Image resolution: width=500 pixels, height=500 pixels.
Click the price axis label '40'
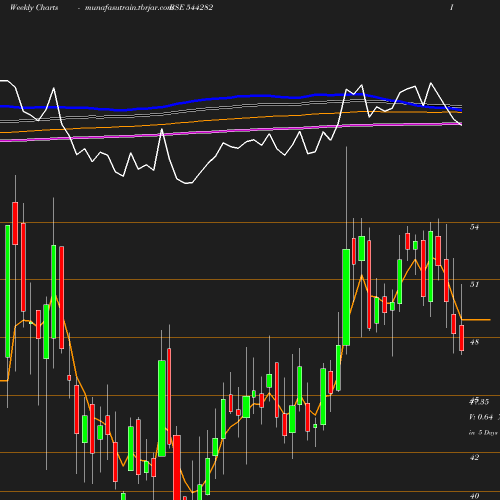[x=474, y=496]
